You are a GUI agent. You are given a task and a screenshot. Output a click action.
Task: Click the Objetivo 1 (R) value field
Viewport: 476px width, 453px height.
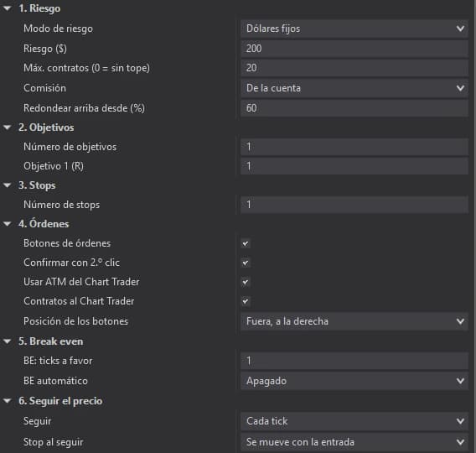354,166
